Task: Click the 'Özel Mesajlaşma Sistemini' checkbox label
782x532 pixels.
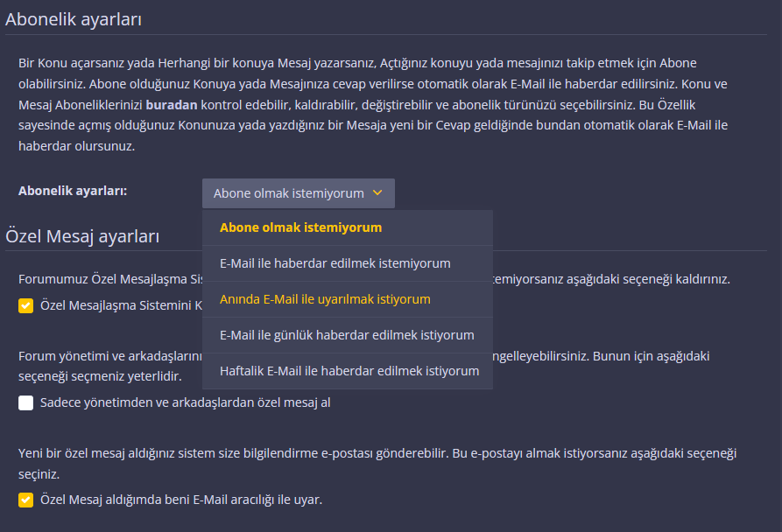Action: [121, 305]
